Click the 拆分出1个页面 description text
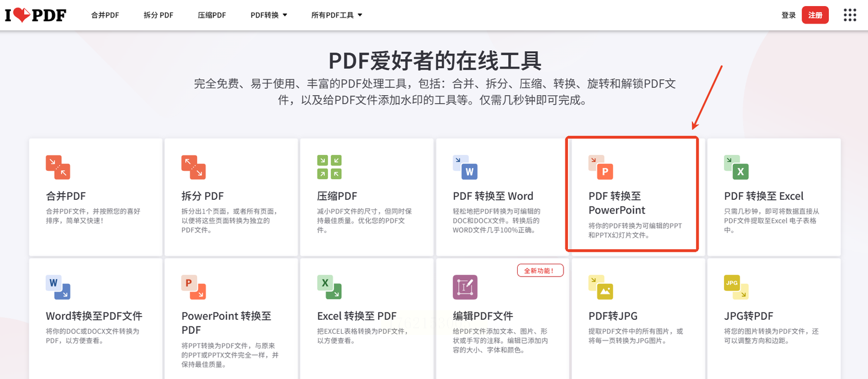The width and height of the screenshot is (868, 379). point(229,220)
